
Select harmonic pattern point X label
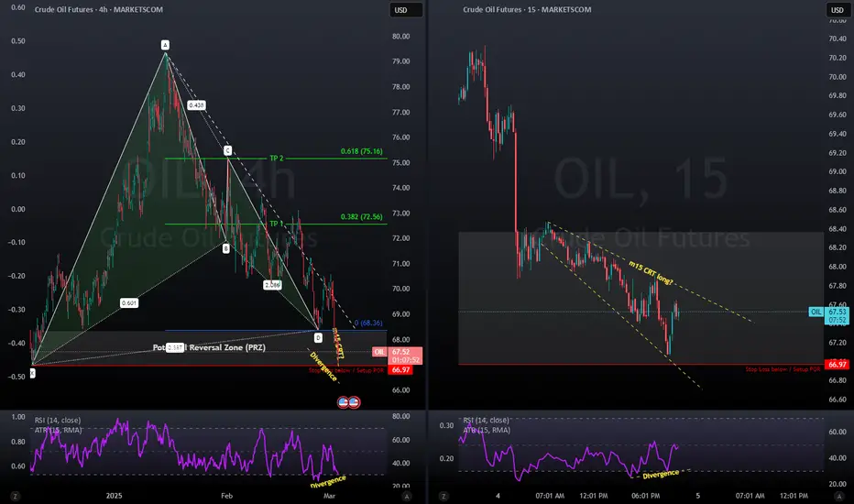pos(32,373)
